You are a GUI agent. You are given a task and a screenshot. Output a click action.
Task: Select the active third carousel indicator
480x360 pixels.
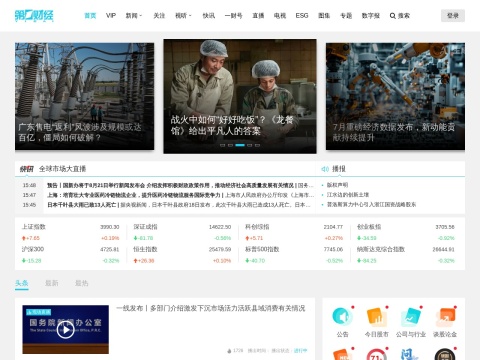[240, 145]
